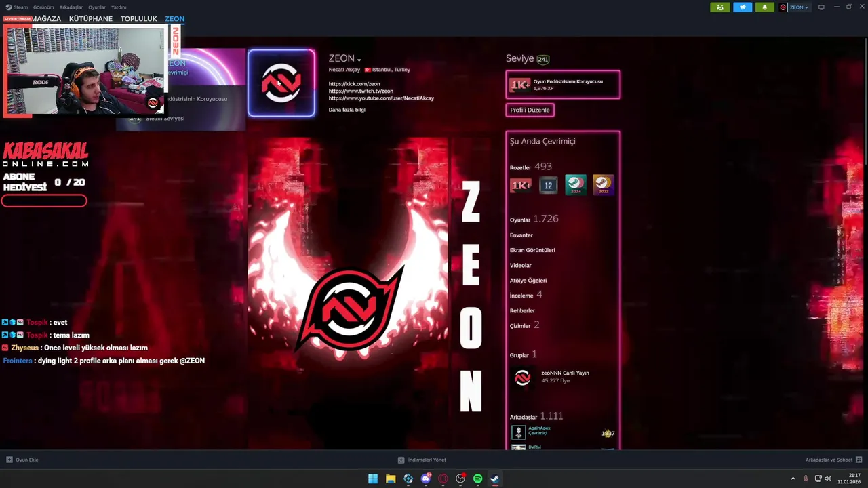Open the Rehberler link
The image size is (868, 488).
coord(522,310)
